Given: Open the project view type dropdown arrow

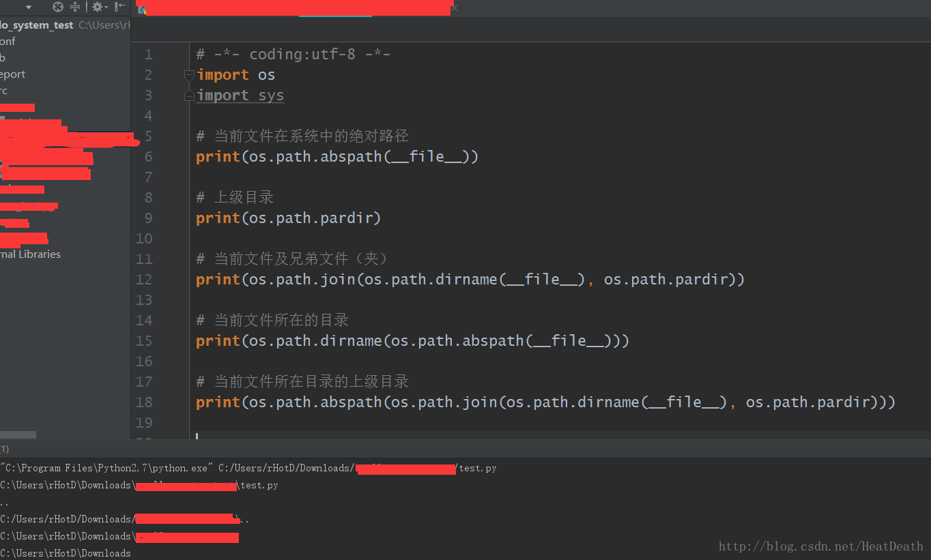Looking at the screenshot, I should click(28, 7).
